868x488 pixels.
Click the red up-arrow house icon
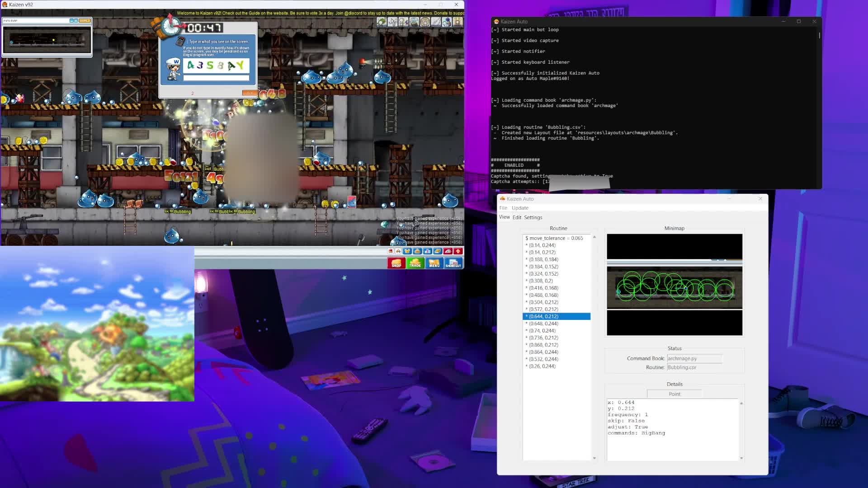coord(458,251)
